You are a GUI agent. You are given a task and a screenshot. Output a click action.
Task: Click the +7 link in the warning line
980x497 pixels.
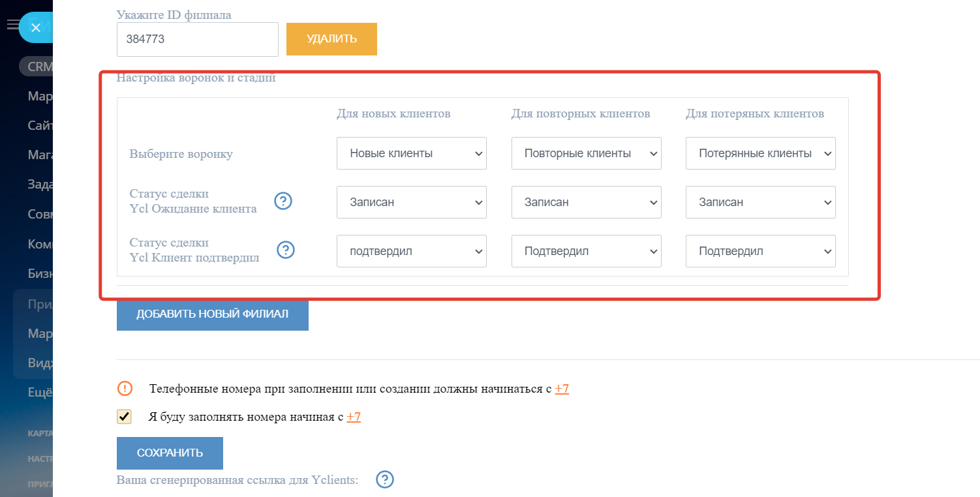click(x=562, y=389)
